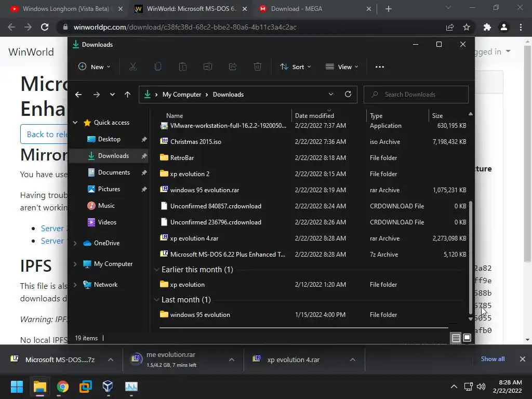Click the Name column header
The height and width of the screenshot is (399, 532).
point(175,116)
